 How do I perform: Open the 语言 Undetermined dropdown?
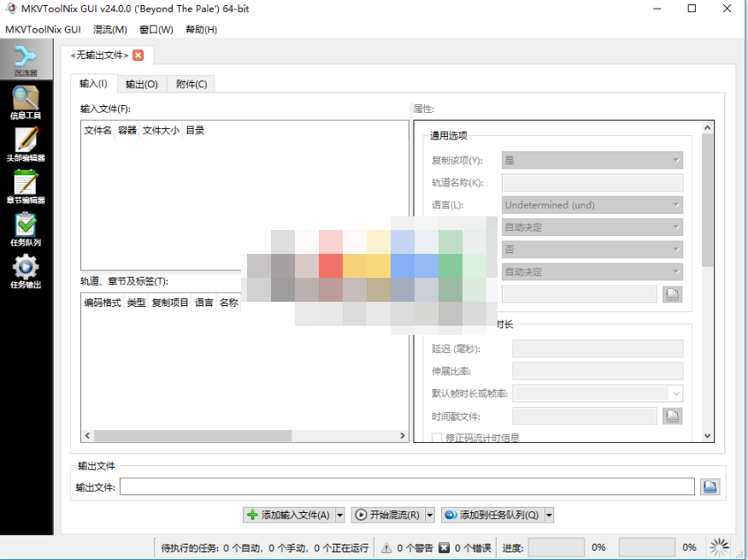click(x=592, y=204)
